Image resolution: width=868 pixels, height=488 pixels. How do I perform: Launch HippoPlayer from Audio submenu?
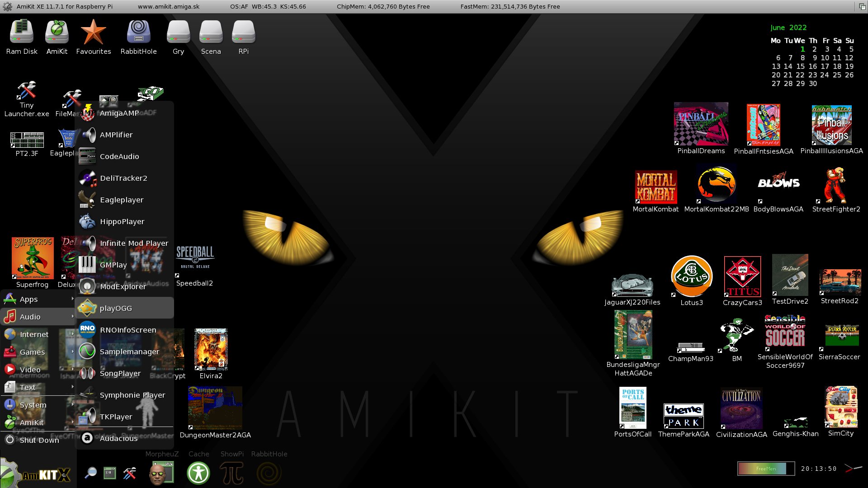(x=125, y=221)
